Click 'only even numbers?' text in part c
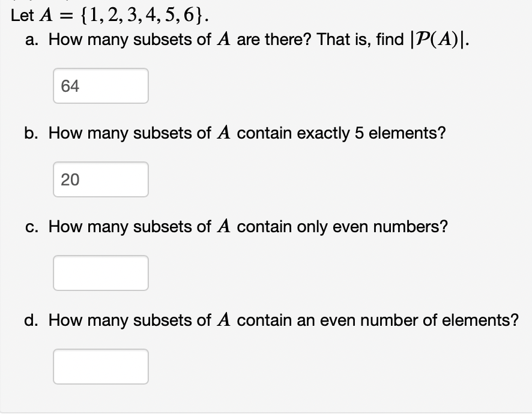The image size is (532, 414). pyautogui.click(x=372, y=227)
